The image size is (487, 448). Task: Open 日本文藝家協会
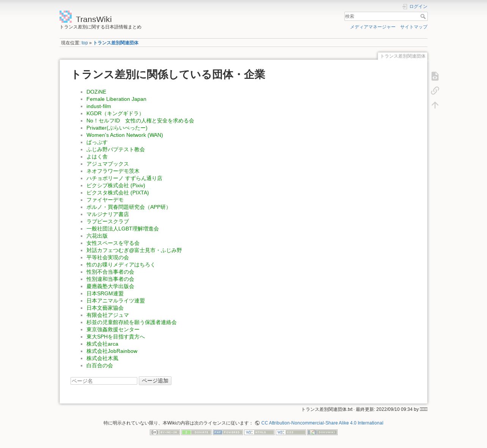(105, 308)
